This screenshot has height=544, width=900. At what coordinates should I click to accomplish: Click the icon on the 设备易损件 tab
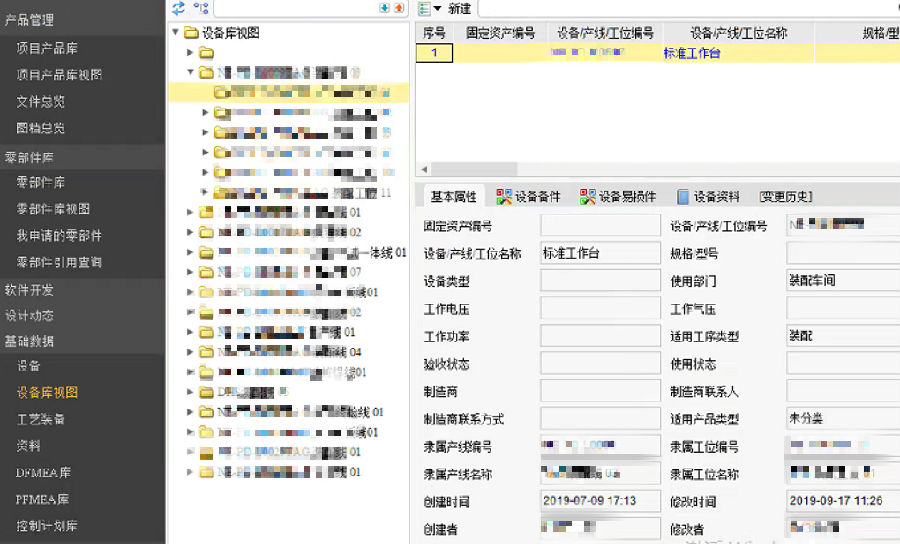click(588, 197)
